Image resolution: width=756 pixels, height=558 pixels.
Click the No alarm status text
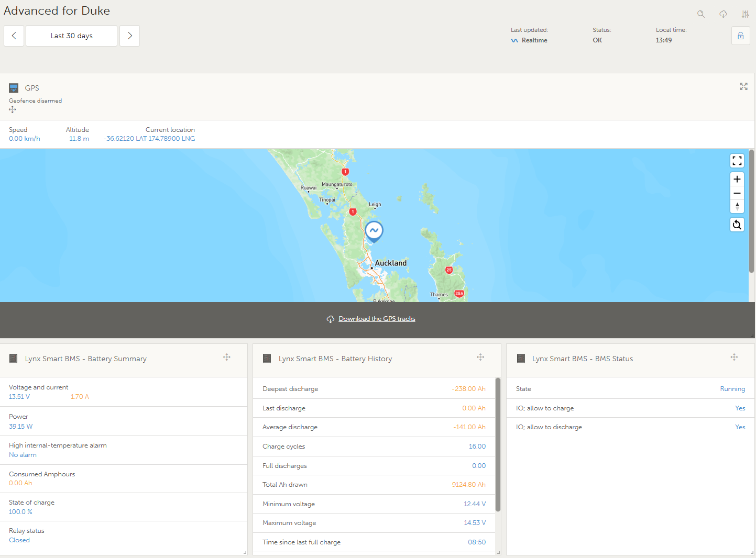pos(23,455)
